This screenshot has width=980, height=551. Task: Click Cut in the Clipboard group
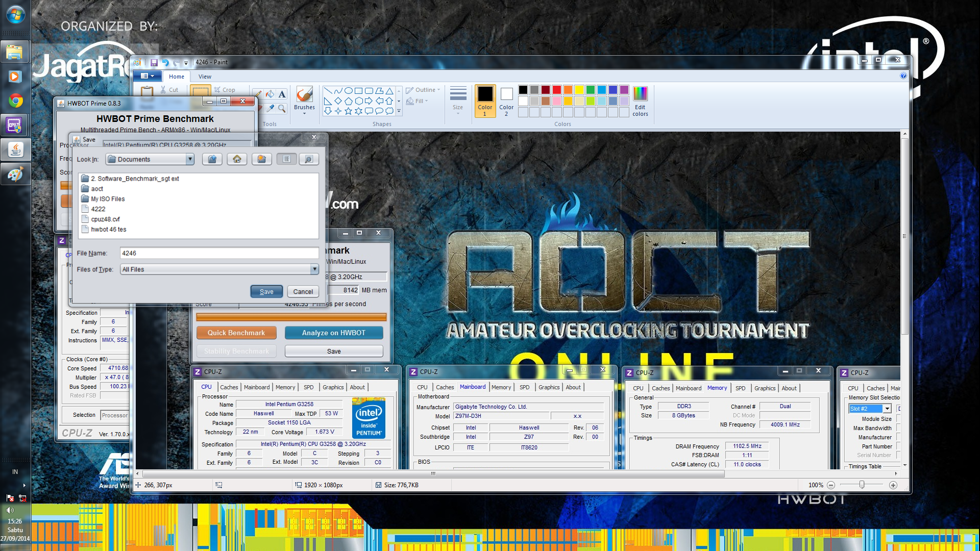click(x=169, y=90)
